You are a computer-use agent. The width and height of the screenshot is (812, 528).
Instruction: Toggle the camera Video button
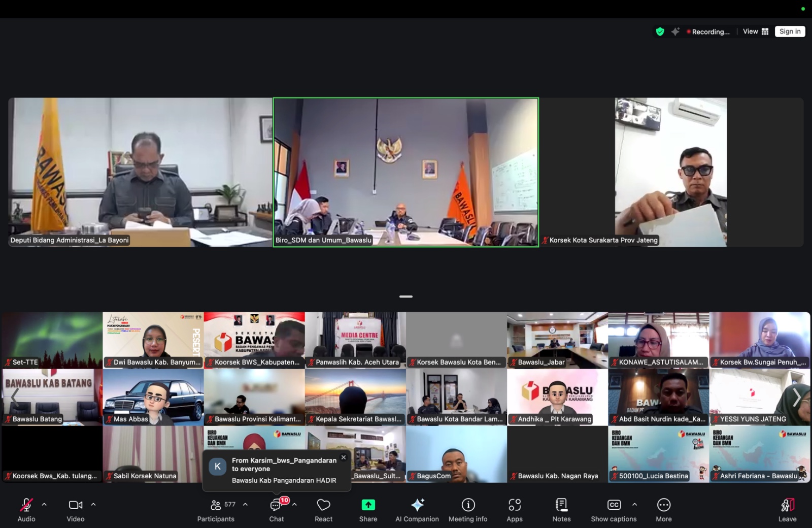[x=76, y=510]
